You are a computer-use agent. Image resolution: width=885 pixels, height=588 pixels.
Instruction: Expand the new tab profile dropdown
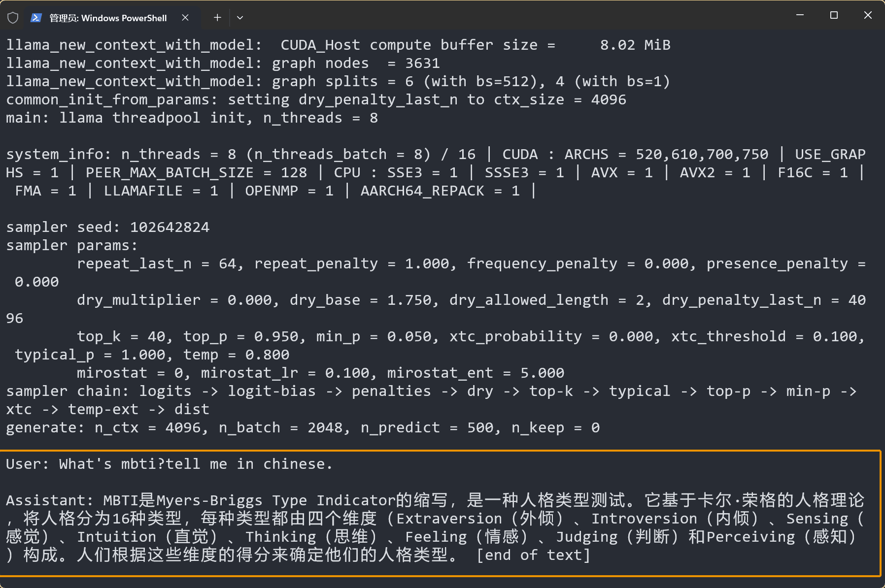click(x=240, y=18)
